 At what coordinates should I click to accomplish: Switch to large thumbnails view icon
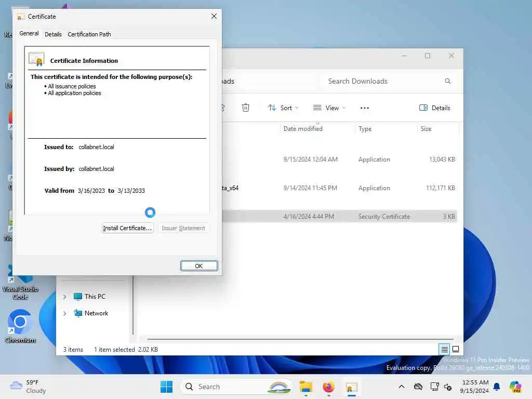tap(456, 349)
